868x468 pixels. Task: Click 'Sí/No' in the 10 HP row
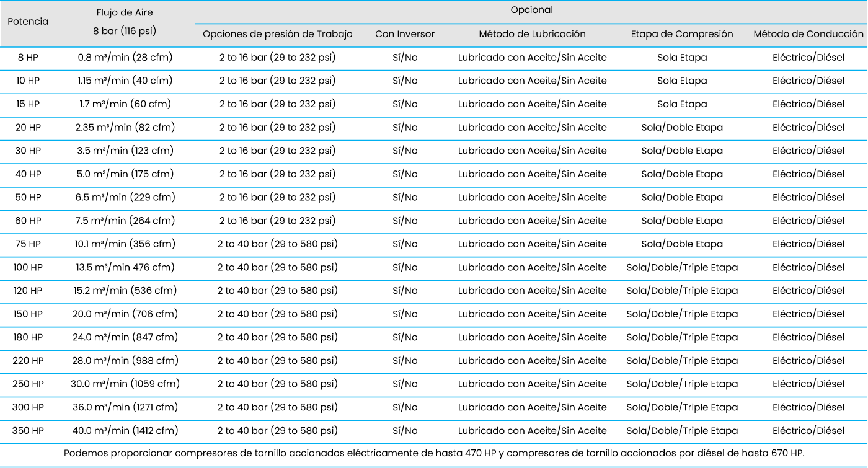tap(405, 81)
